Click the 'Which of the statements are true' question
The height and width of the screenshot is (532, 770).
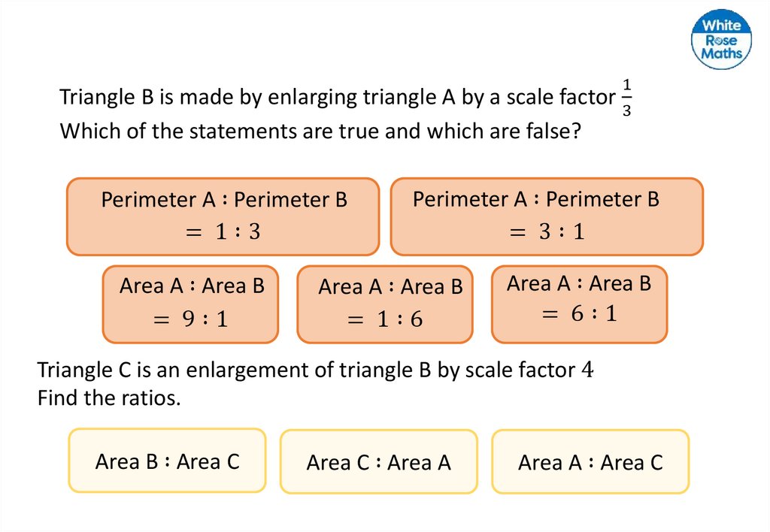pos(320,131)
